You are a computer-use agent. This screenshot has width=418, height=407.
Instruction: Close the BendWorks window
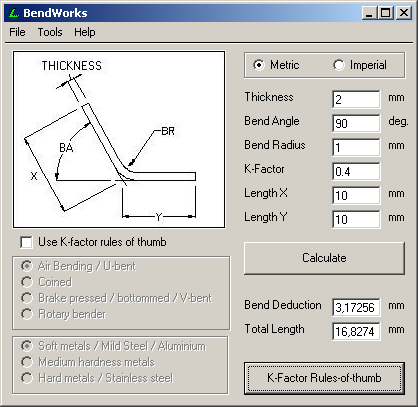tap(404, 13)
